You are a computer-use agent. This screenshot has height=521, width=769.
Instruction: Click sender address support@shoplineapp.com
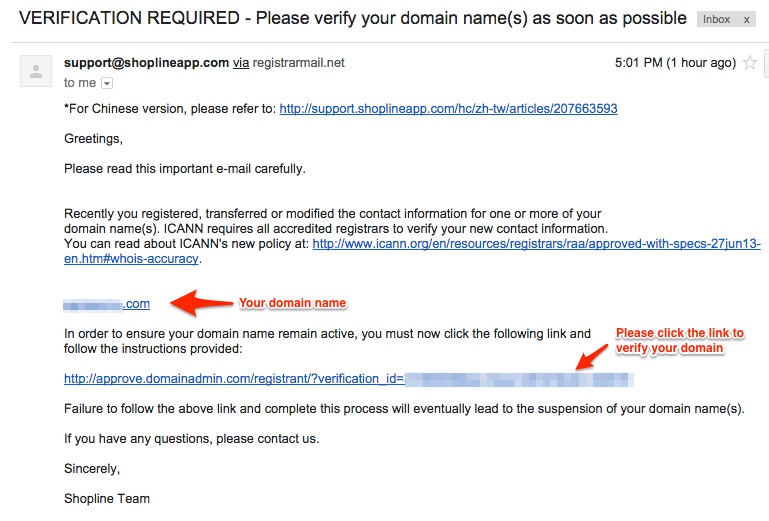[146, 63]
